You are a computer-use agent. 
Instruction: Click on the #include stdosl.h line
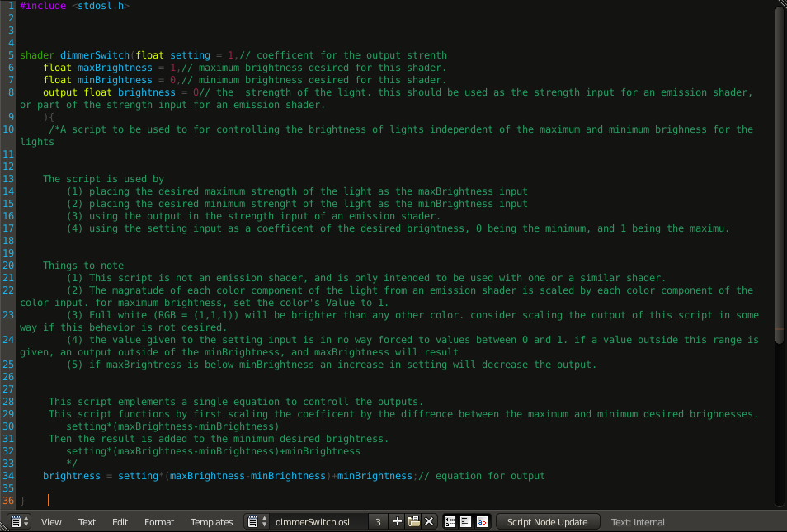click(x=74, y=6)
